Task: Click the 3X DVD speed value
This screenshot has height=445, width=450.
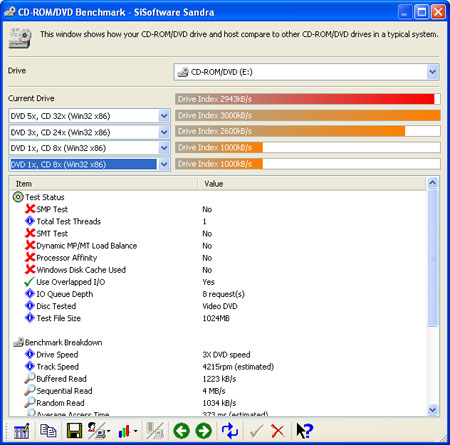Action: 226,354
